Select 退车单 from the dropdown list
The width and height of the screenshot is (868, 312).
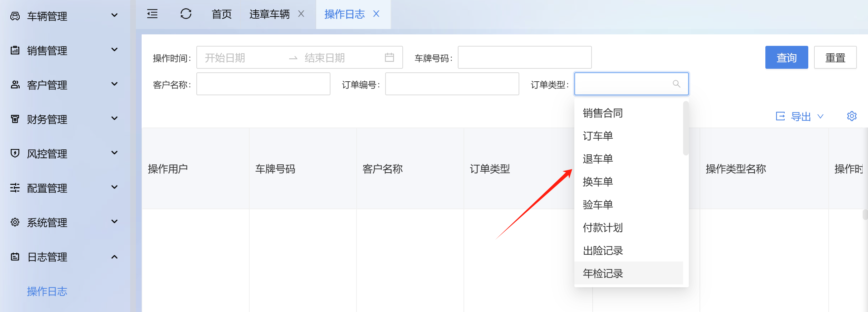point(598,159)
